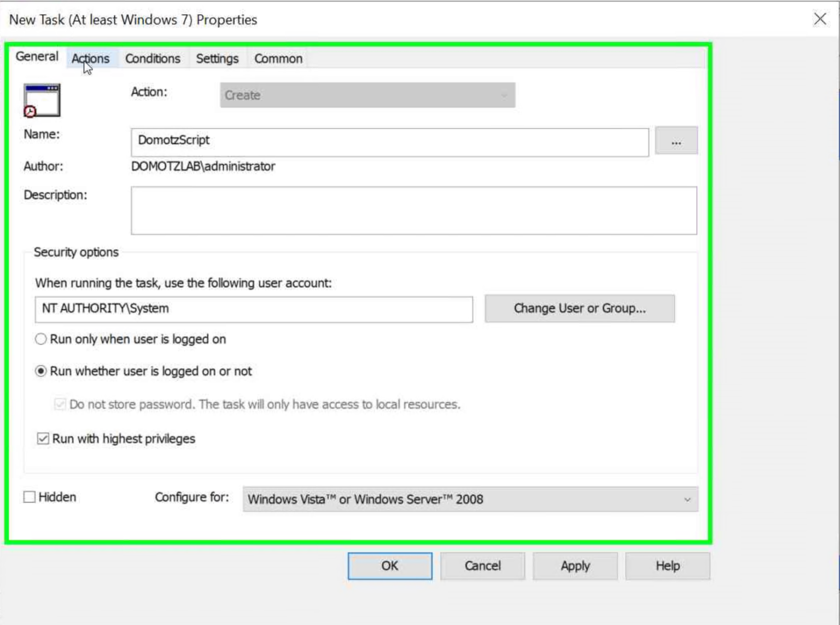Select Run whether user is logged on or not
Image resolution: width=840 pixels, height=625 pixels.
point(39,371)
